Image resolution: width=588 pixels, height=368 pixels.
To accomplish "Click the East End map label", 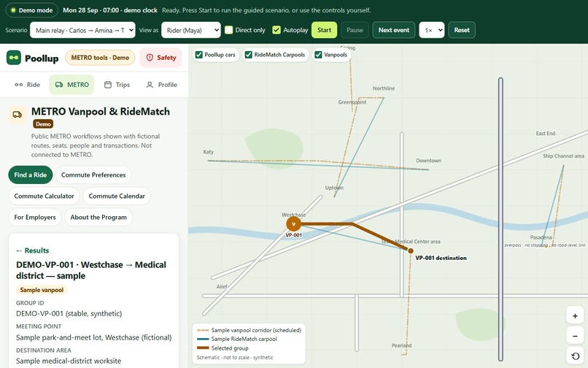I will (546, 134).
